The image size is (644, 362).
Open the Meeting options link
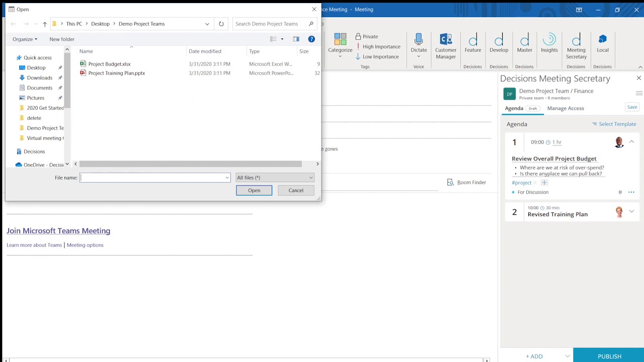pos(85,245)
